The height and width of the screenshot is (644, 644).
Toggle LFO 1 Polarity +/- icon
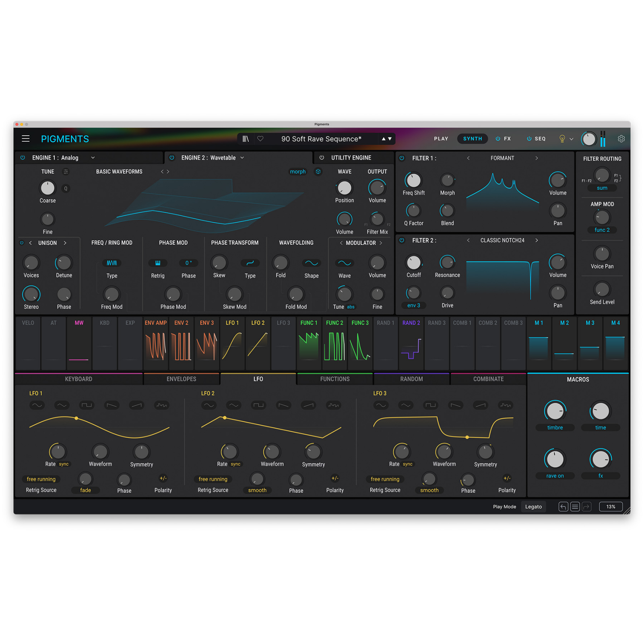[163, 479]
